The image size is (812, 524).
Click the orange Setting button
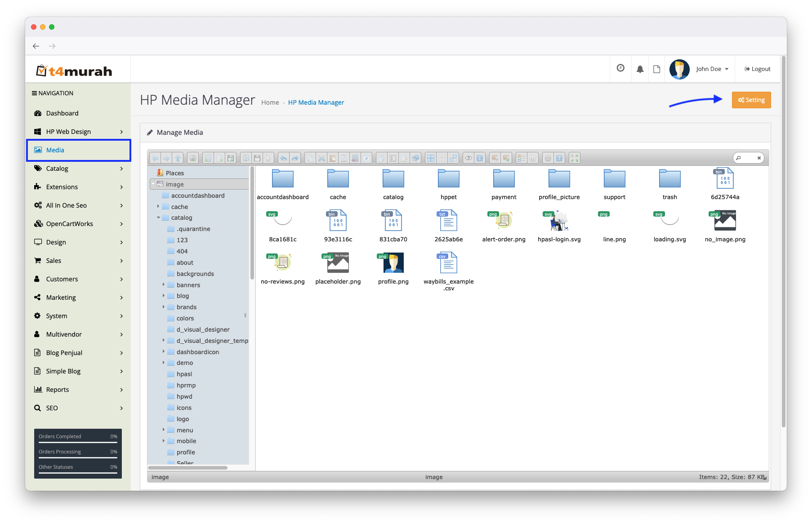point(751,100)
